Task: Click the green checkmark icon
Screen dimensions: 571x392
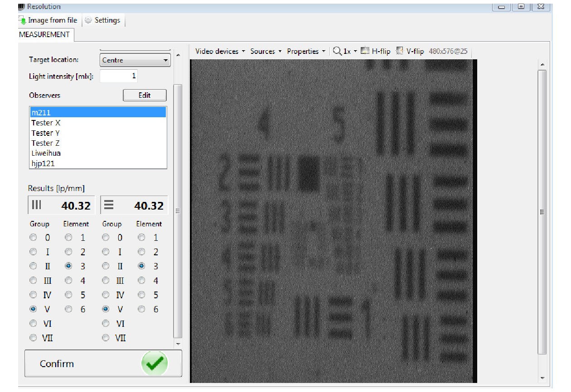Action: (155, 363)
